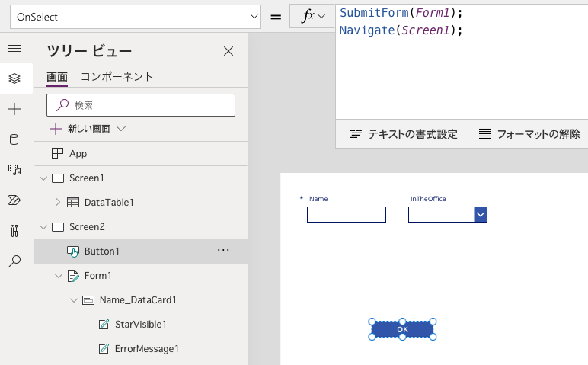Open the Media icon in left rail
This screenshot has width=588, height=365.
tap(14, 170)
